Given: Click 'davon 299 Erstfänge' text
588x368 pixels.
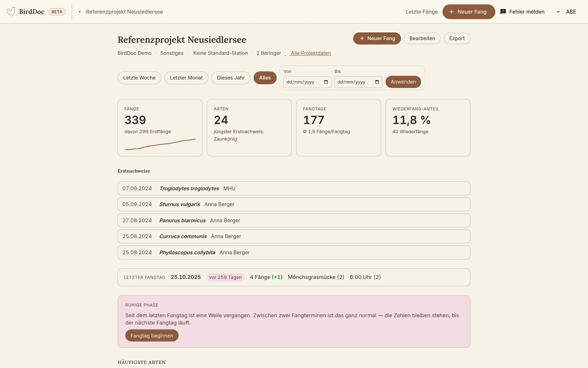Looking at the screenshot, I should coord(148,132).
